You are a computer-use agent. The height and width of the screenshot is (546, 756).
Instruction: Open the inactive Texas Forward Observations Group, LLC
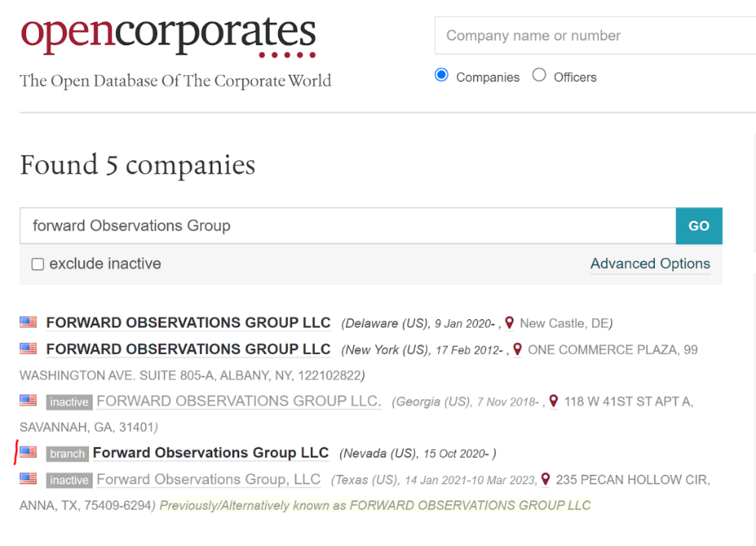[x=208, y=479]
